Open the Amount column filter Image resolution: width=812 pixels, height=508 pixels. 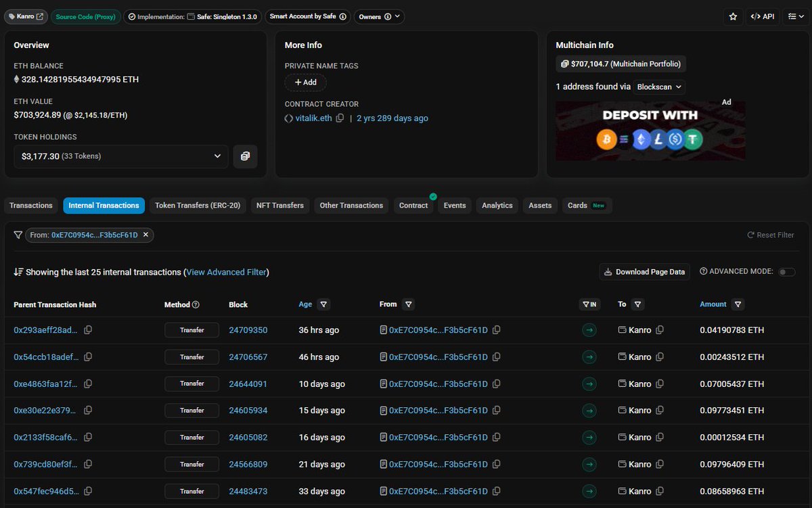coord(738,304)
